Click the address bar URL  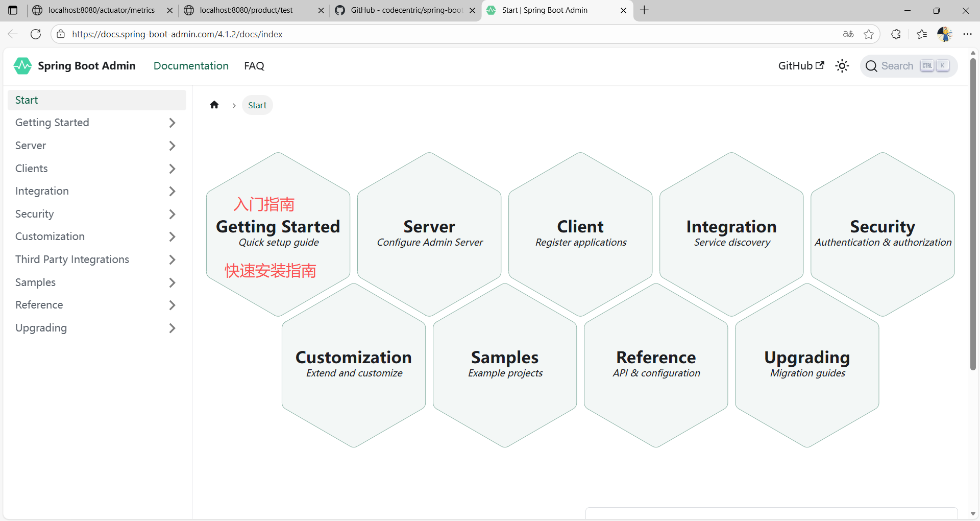click(x=177, y=34)
